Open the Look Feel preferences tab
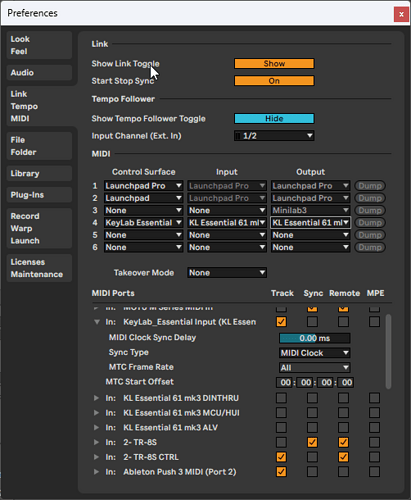Screen dimensions: 411x500 click(39, 45)
